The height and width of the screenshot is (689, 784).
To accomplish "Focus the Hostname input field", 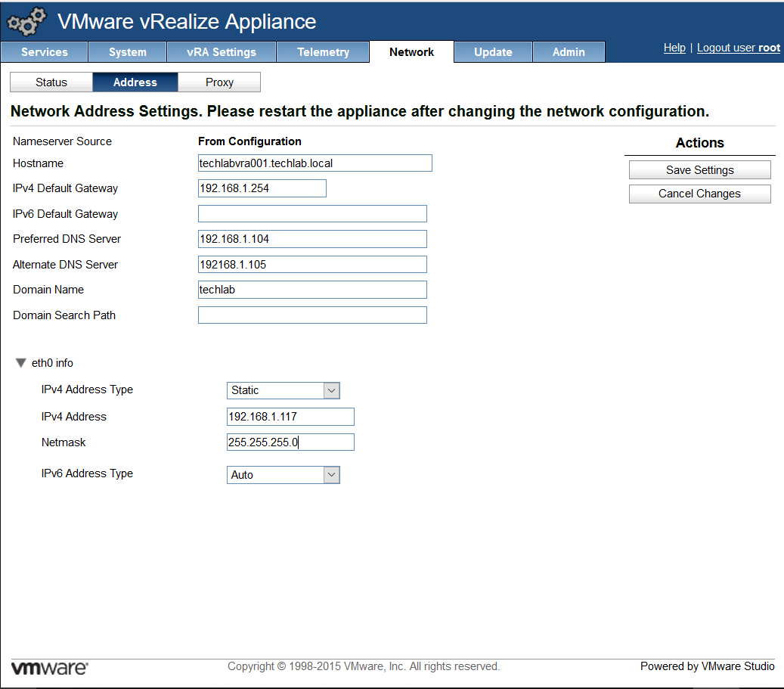I will click(315, 163).
